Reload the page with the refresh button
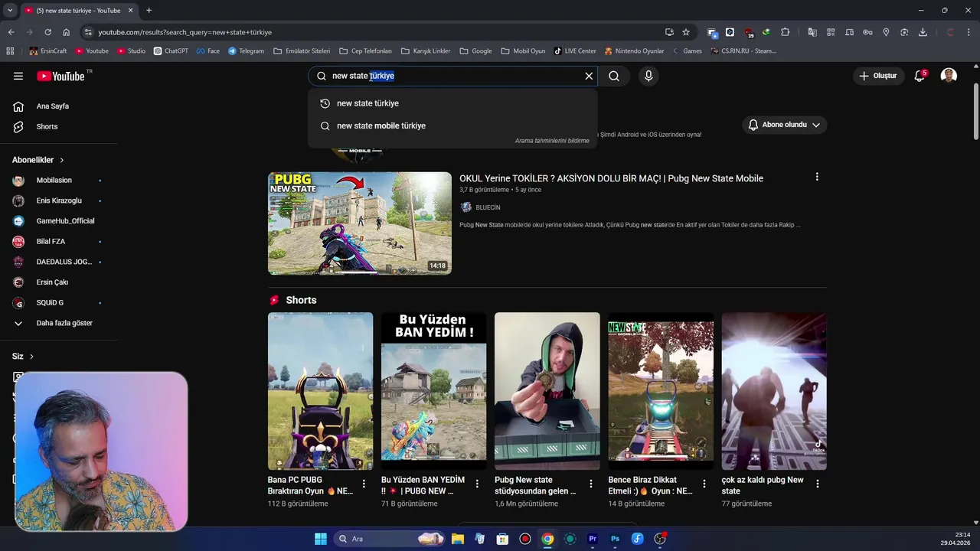This screenshot has height=551, width=980. [47, 32]
